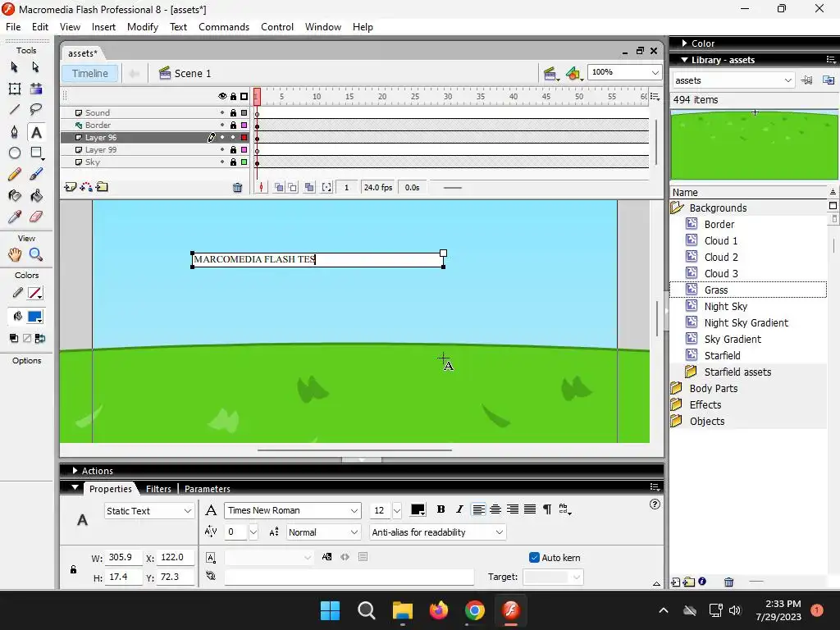
Task: Select the Oval tool
Action: pos(15,153)
